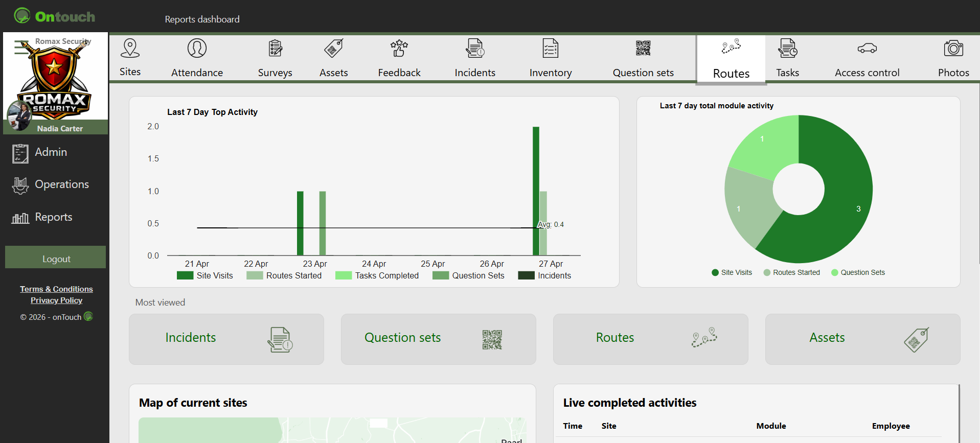Switch to the Access control tab label

(867, 73)
